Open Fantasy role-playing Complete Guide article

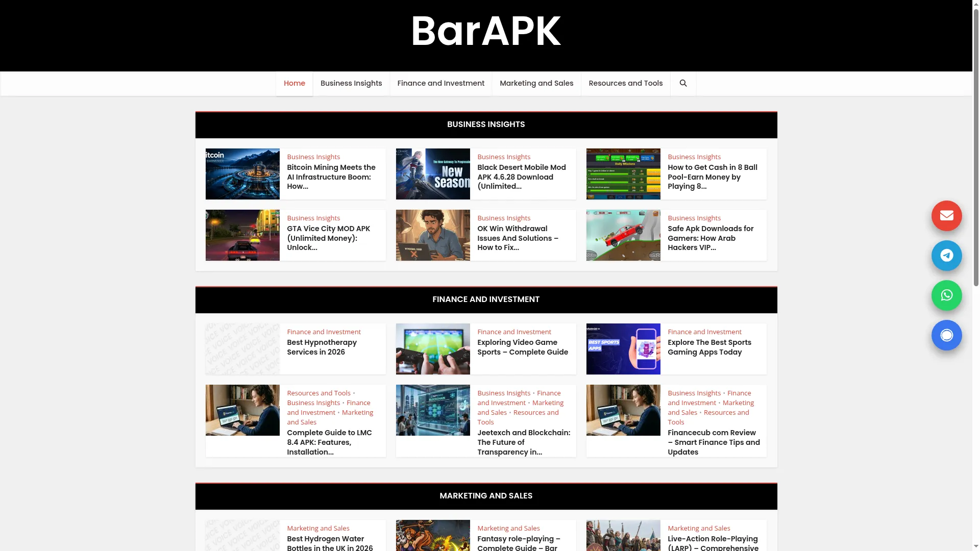point(519,543)
